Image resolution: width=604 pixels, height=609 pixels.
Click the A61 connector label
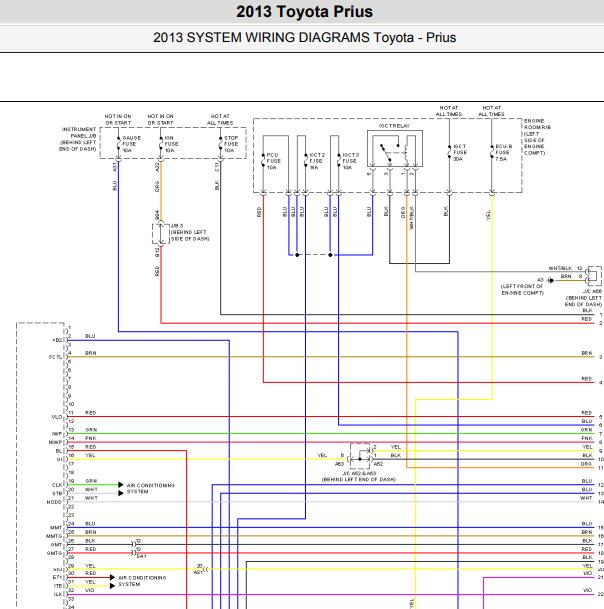(198, 572)
